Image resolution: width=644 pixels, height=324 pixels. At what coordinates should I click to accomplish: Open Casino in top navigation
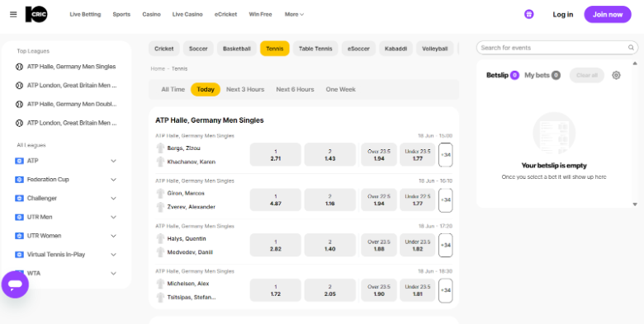(x=151, y=14)
